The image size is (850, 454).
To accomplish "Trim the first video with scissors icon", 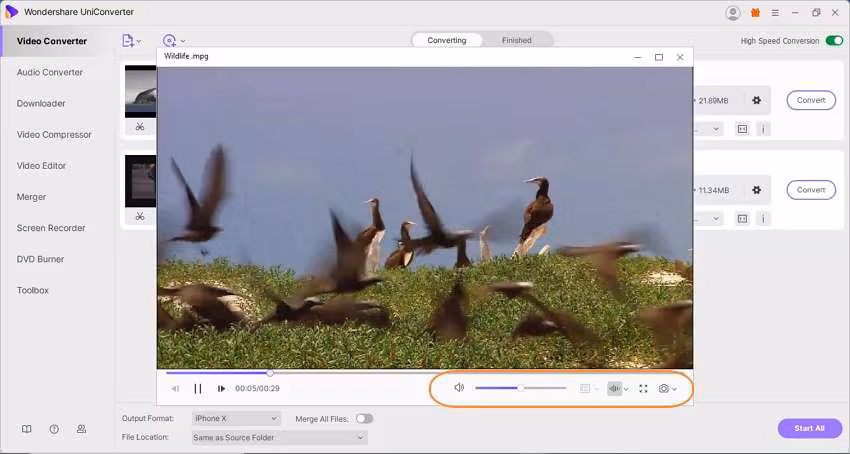I will [x=140, y=126].
